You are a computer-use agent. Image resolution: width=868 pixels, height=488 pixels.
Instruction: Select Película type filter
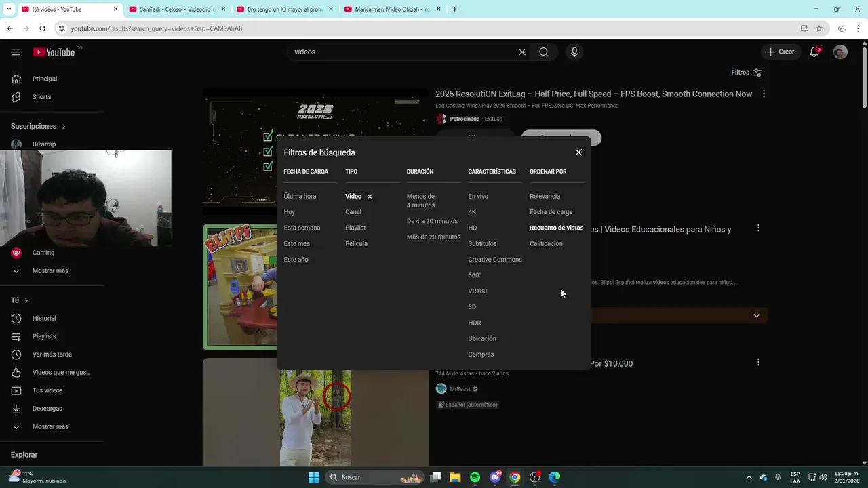[357, 244]
